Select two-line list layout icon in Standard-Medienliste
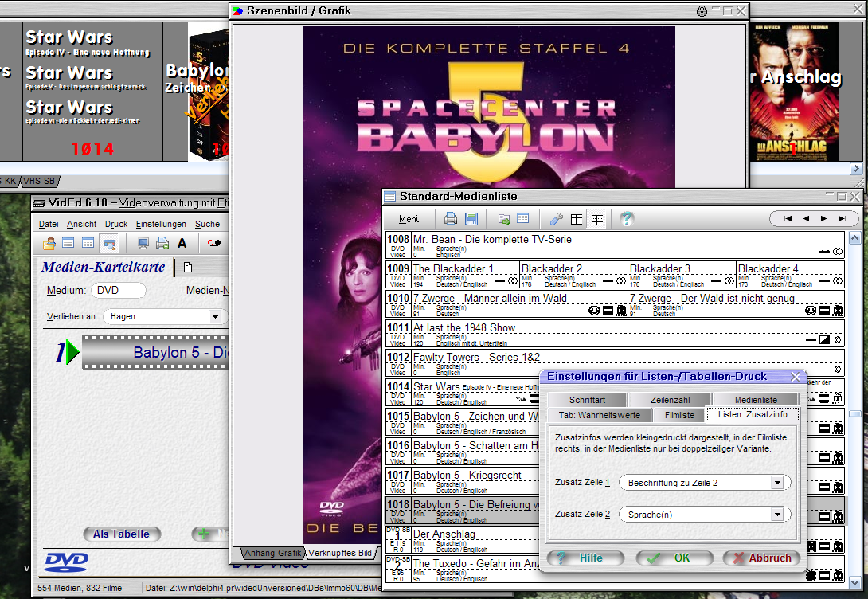The width and height of the screenshot is (868, 599). click(x=596, y=219)
